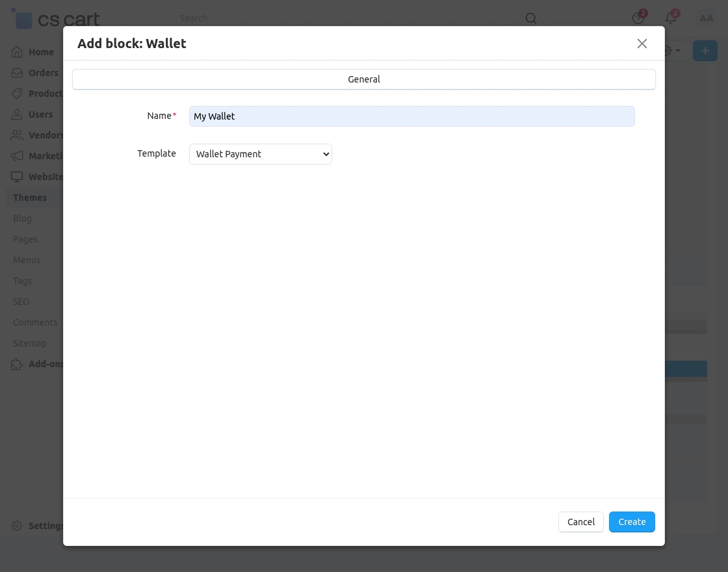Click the Name input field
The image size is (728, 572).
click(411, 116)
